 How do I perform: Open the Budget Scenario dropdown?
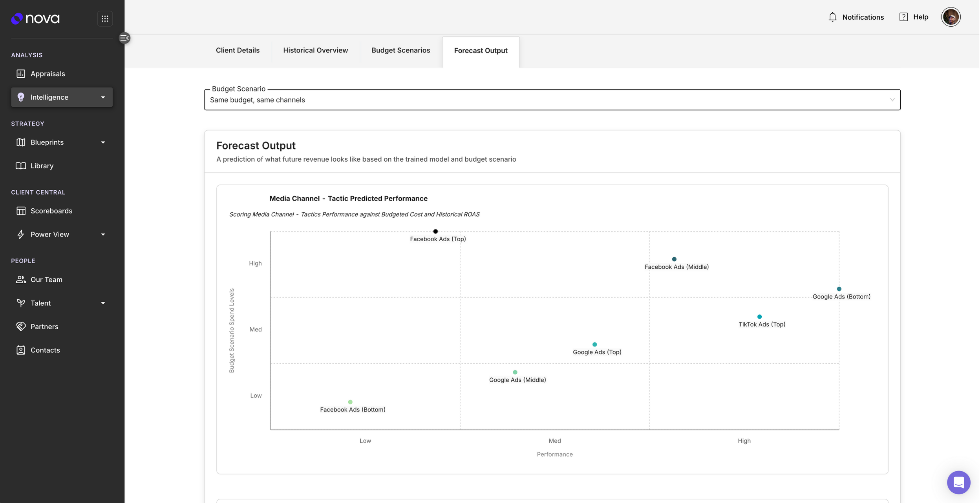pyautogui.click(x=552, y=100)
